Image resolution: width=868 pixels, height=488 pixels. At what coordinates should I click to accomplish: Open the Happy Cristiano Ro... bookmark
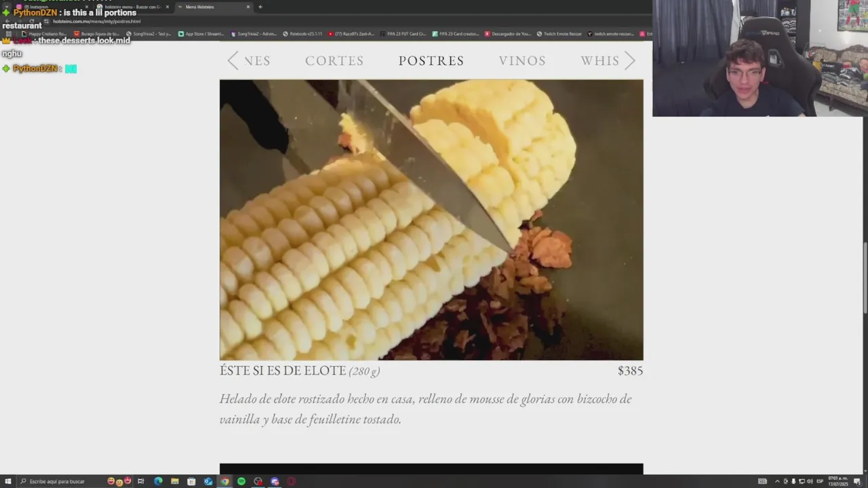click(44, 33)
